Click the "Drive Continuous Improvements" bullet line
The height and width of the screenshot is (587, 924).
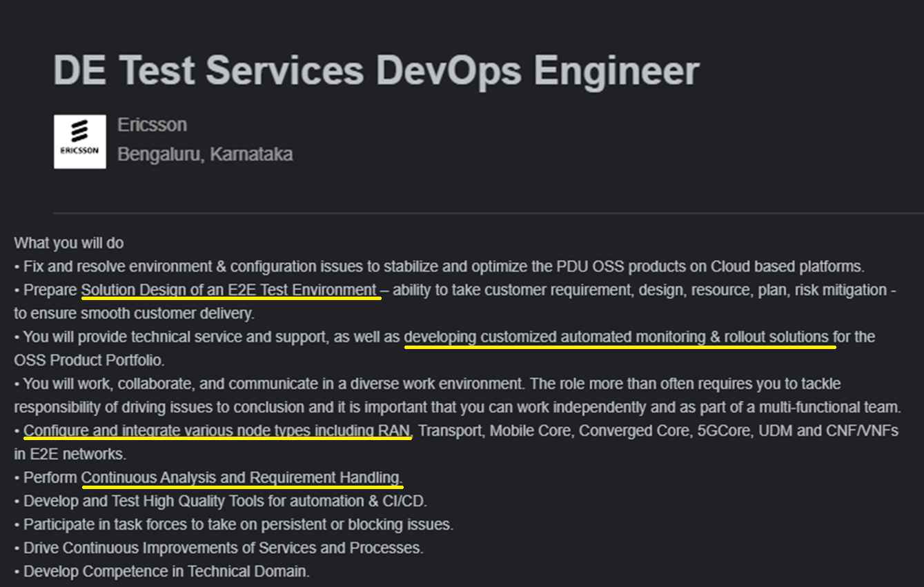click(x=223, y=548)
